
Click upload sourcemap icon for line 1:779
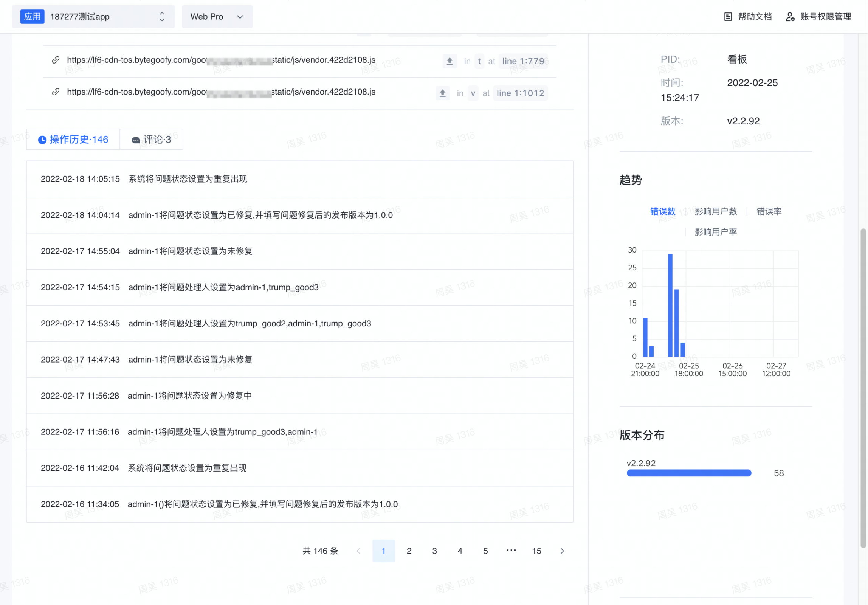pyautogui.click(x=449, y=61)
